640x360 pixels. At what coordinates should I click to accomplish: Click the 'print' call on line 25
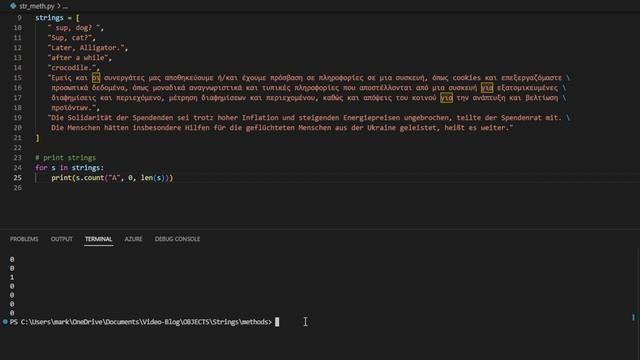[x=62, y=178]
